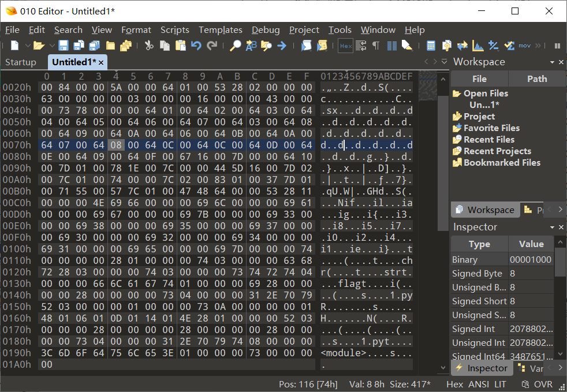Undo the last edit

coord(196,46)
